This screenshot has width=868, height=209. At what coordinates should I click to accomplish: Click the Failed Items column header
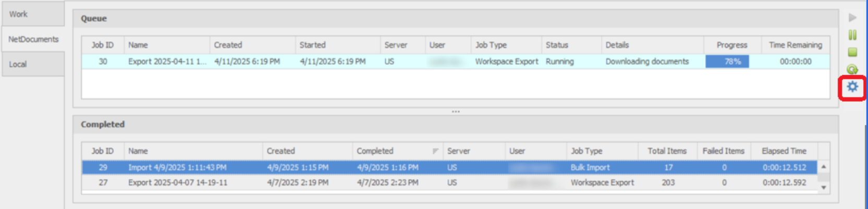pyautogui.click(x=724, y=151)
